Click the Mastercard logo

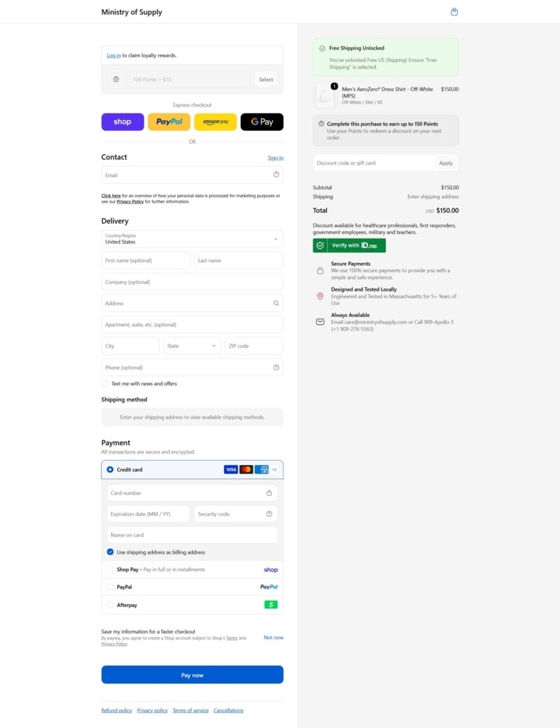click(247, 469)
